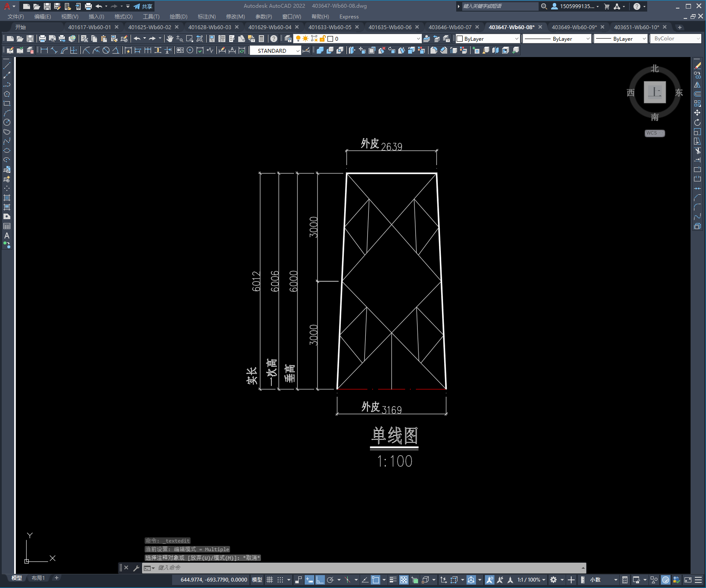Open the QuickCalc calculator
706x588 pixels.
261,39
